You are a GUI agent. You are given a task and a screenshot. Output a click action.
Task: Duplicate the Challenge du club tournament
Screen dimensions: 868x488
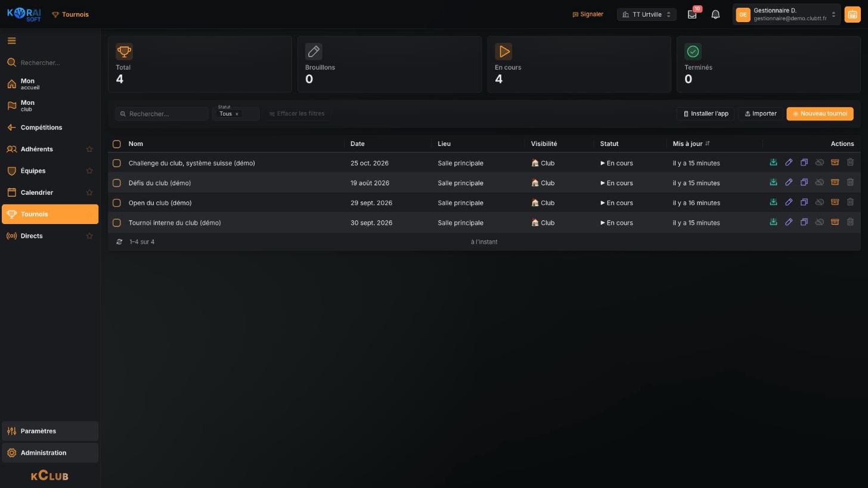tap(804, 163)
